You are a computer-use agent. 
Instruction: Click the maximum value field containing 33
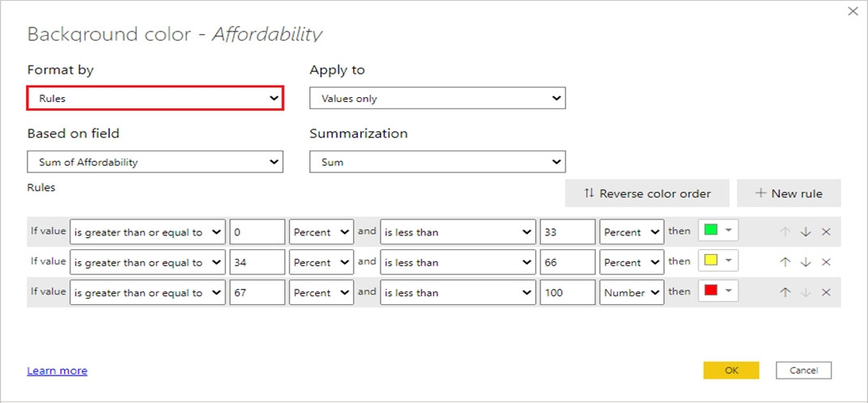pyautogui.click(x=568, y=232)
